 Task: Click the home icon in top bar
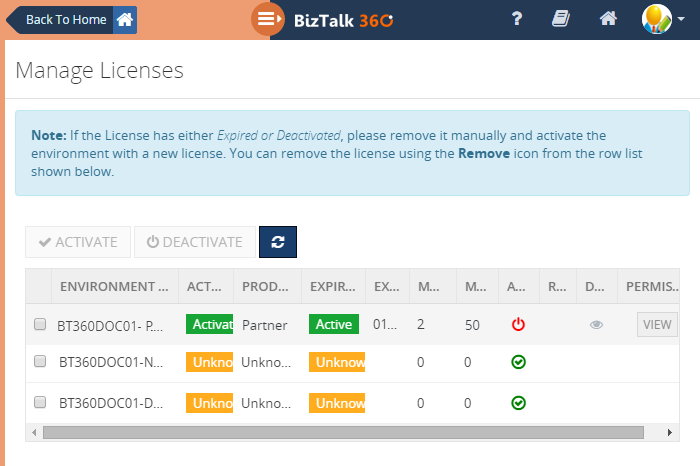(608, 19)
